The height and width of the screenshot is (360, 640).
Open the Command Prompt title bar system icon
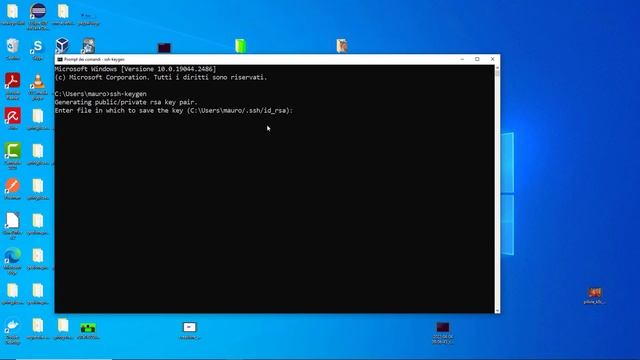pyautogui.click(x=60, y=59)
